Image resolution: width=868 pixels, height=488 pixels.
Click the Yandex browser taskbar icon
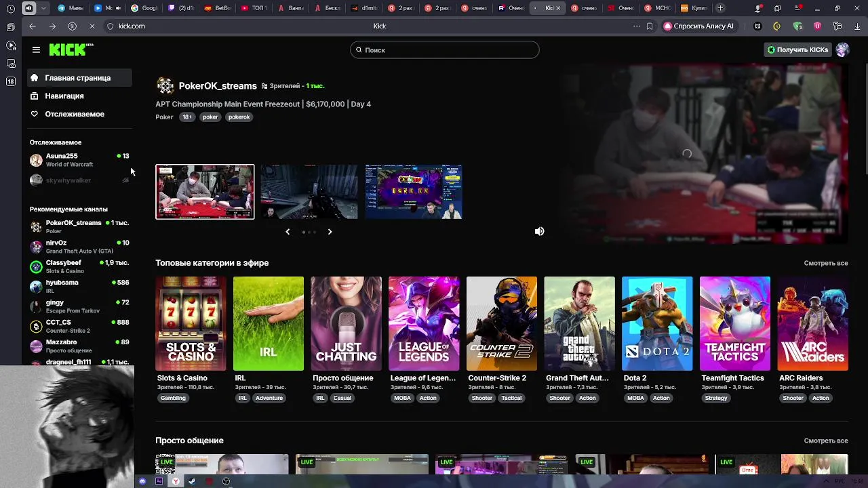tap(176, 481)
